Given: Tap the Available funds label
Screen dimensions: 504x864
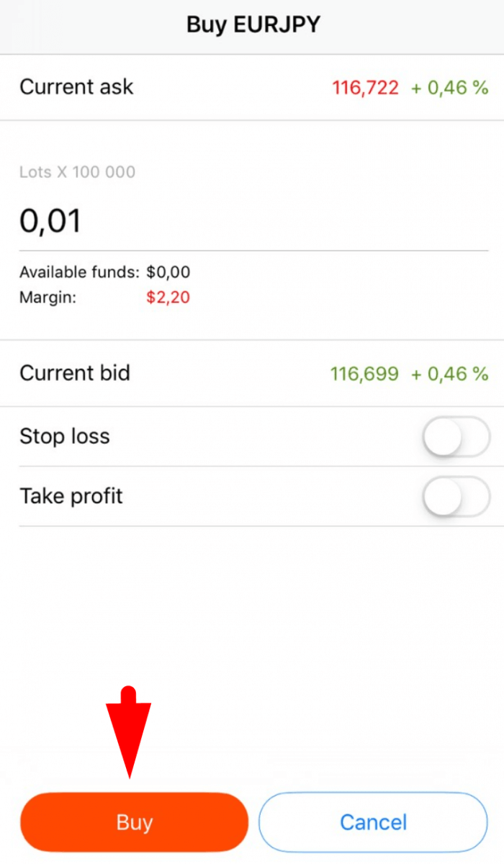Looking at the screenshot, I should [x=79, y=272].
